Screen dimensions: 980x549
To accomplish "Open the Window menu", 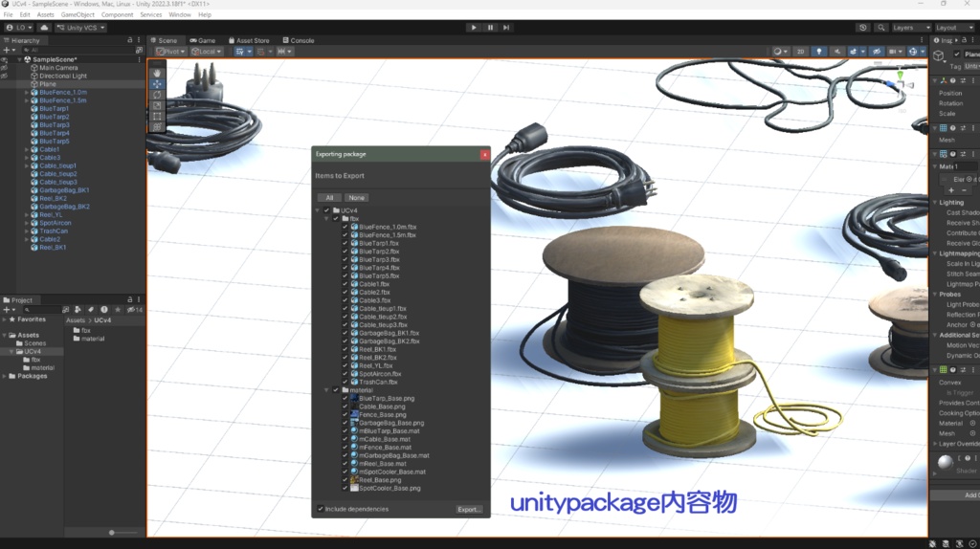I will pos(179,14).
